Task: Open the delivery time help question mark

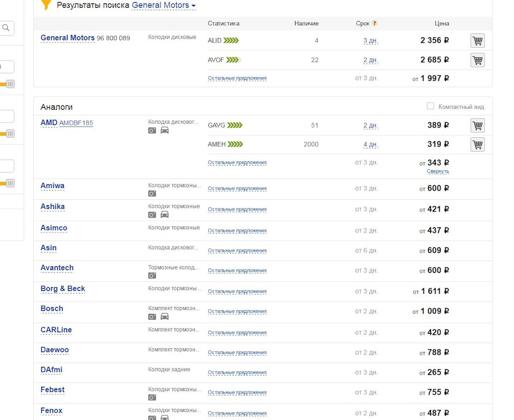Action: coord(375,24)
